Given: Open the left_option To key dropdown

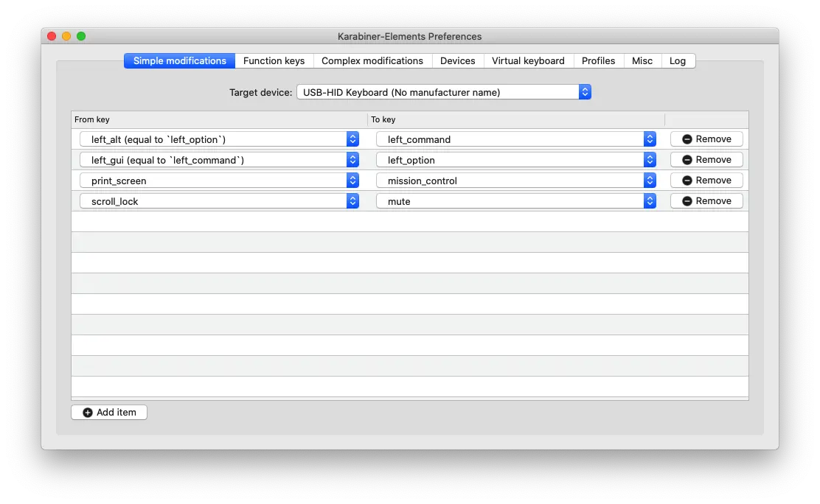Looking at the screenshot, I should pos(516,160).
